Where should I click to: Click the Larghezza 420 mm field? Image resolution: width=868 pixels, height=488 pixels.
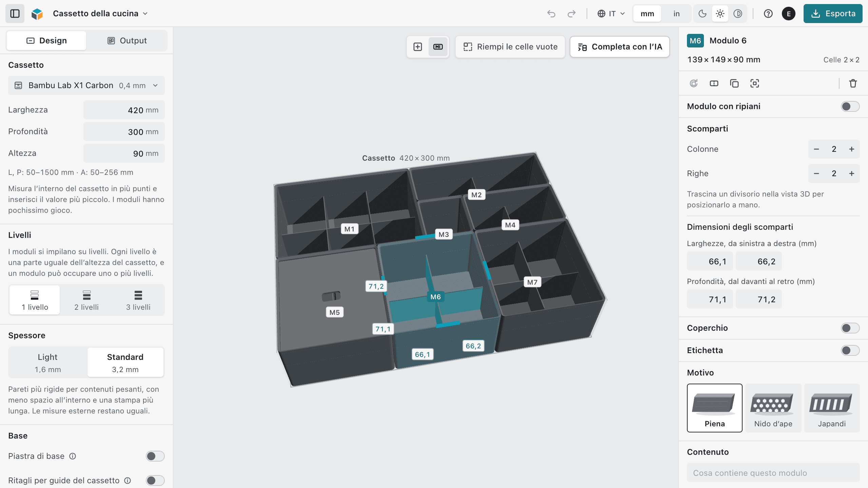pyautogui.click(x=124, y=110)
